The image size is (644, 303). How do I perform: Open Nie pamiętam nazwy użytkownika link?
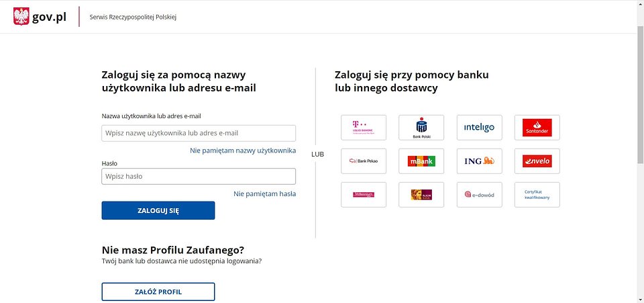243,150
